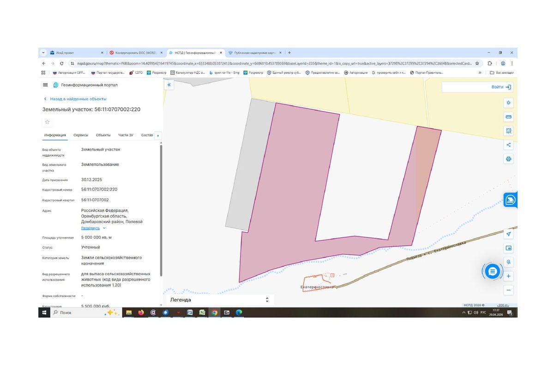The image size is (554, 392).
Task: Open a new browser tab
Action: (289, 53)
